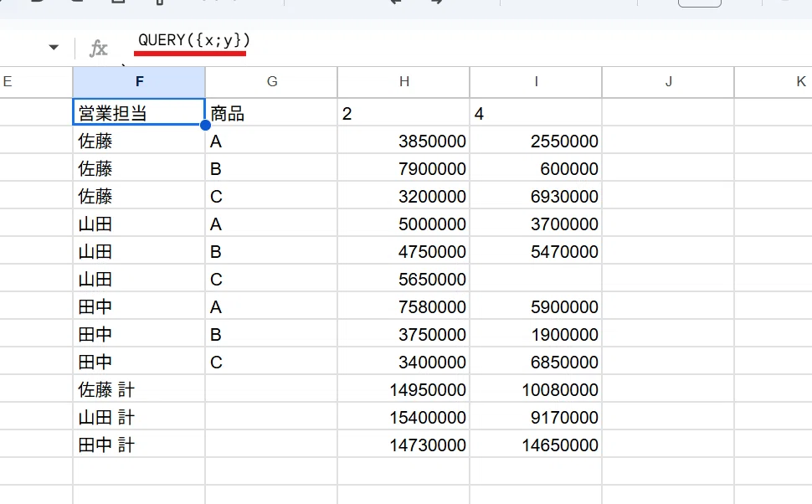This screenshot has width=812, height=504.
Task: Click cell with value 1900000
Action: tap(536, 334)
